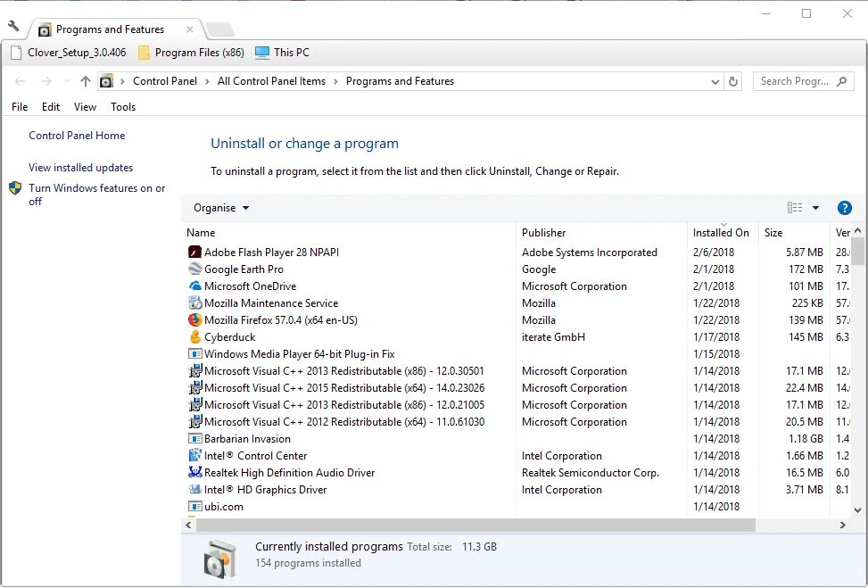The height and width of the screenshot is (588, 868).
Task: Open the Program Files (x86) bookmark
Action: [191, 53]
